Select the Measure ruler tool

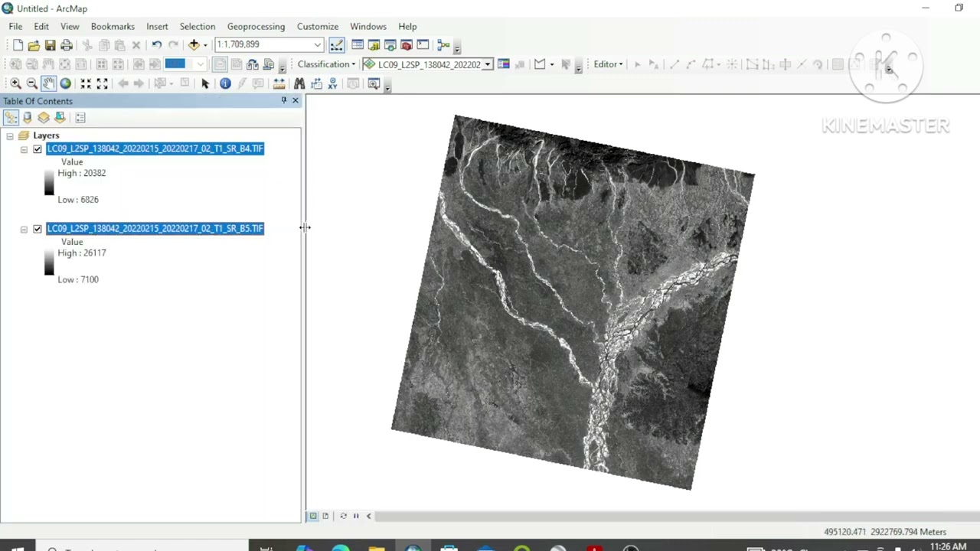point(279,83)
